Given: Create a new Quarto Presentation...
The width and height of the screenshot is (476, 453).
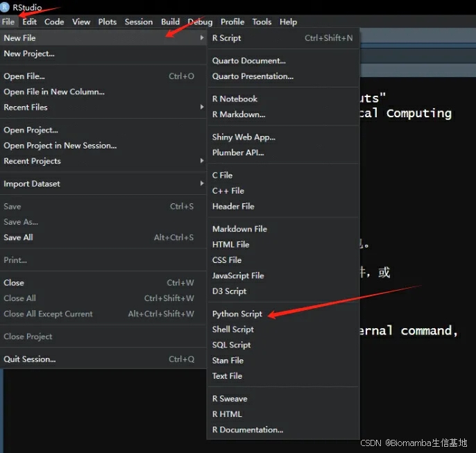Looking at the screenshot, I should [x=283, y=76].
